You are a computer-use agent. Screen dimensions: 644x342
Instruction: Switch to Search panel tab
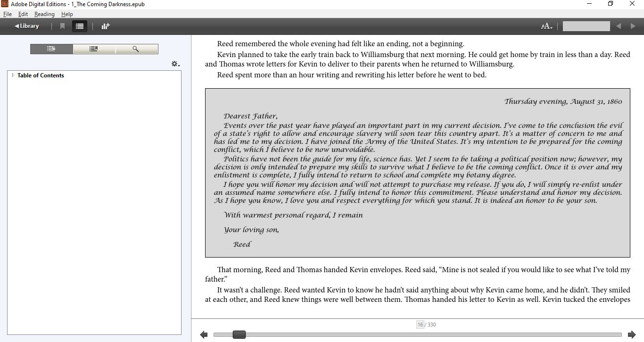click(x=136, y=49)
